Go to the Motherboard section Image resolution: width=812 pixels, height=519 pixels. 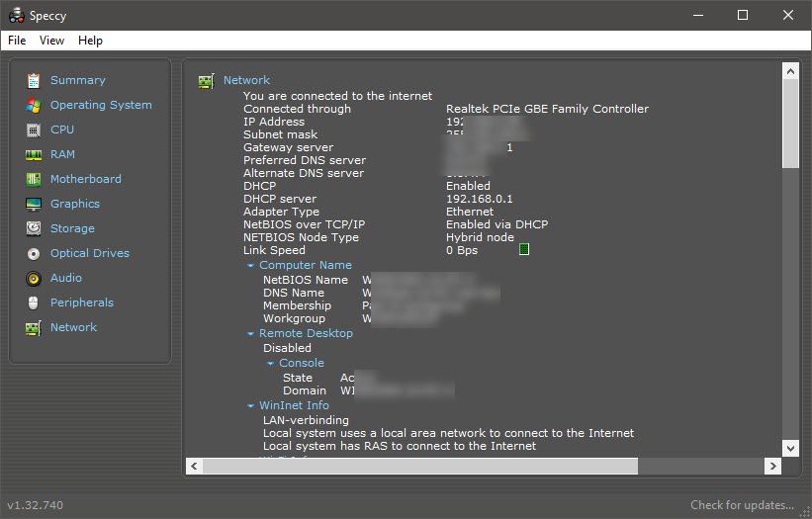pyautogui.click(x=85, y=179)
